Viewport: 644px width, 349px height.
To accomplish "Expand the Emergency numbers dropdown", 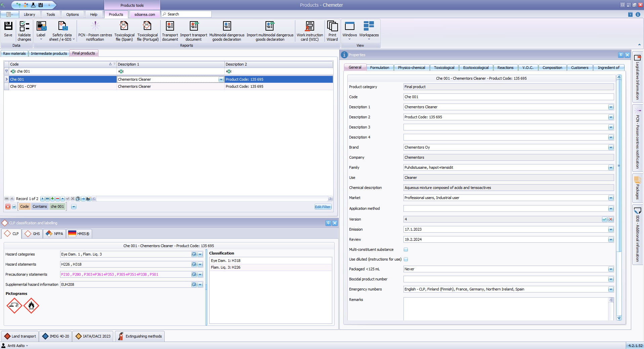I will pyautogui.click(x=611, y=289).
